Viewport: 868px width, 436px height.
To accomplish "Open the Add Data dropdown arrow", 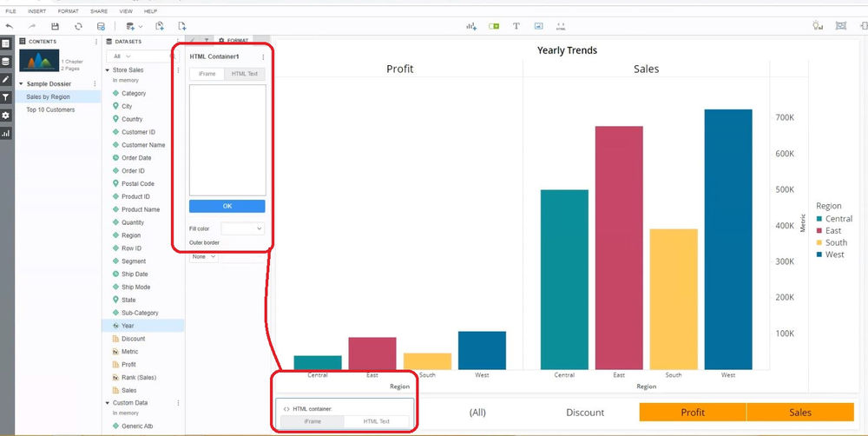I will tap(140, 26).
